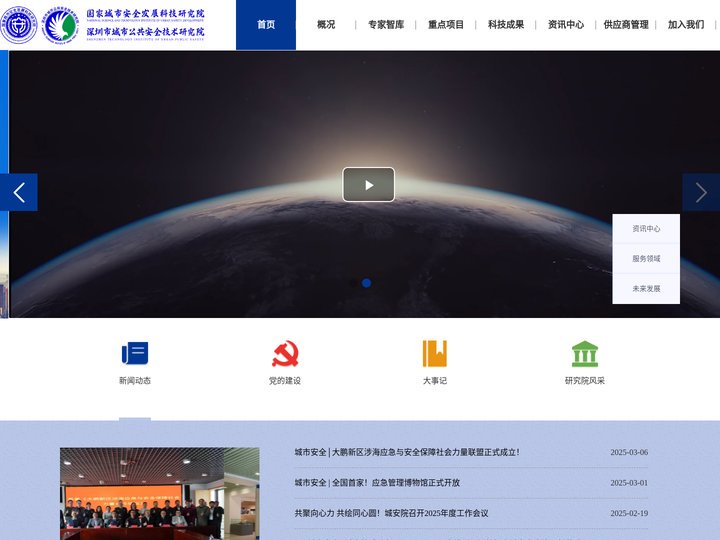Open 大事记 orange book icon
Image resolution: width=720 pixels, height=540 pixels.
(434, 353)
